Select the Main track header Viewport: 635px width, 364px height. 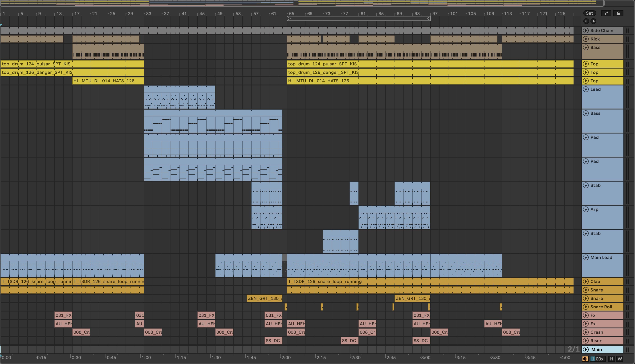[603, 350]
